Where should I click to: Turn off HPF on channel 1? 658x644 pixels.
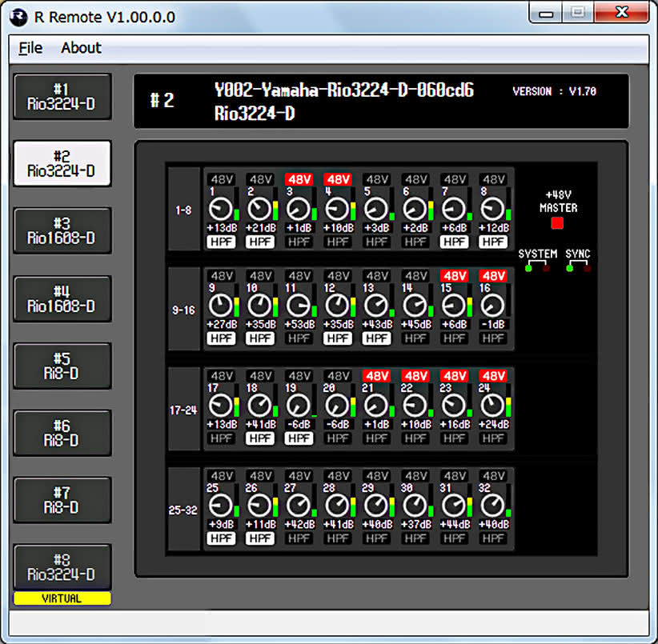tap(221, 242)
